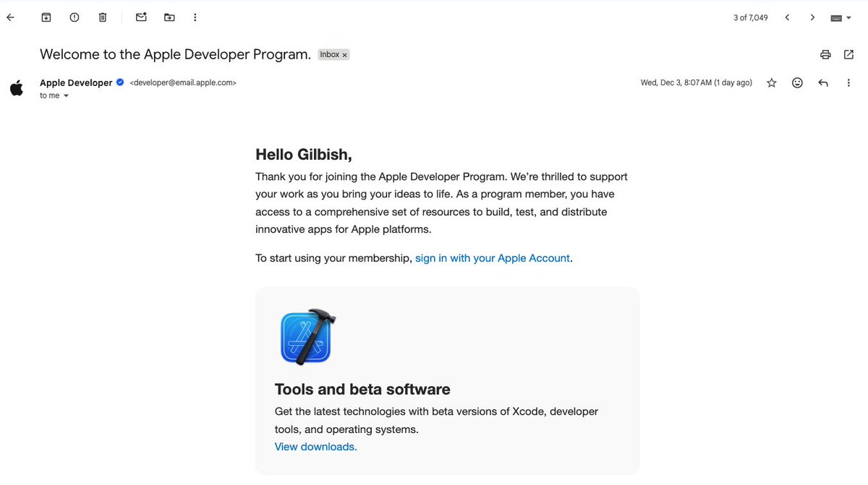The width and height of the screenshot is (868, 485).
Task: Archive this email
Action: (x=46, y=17)
